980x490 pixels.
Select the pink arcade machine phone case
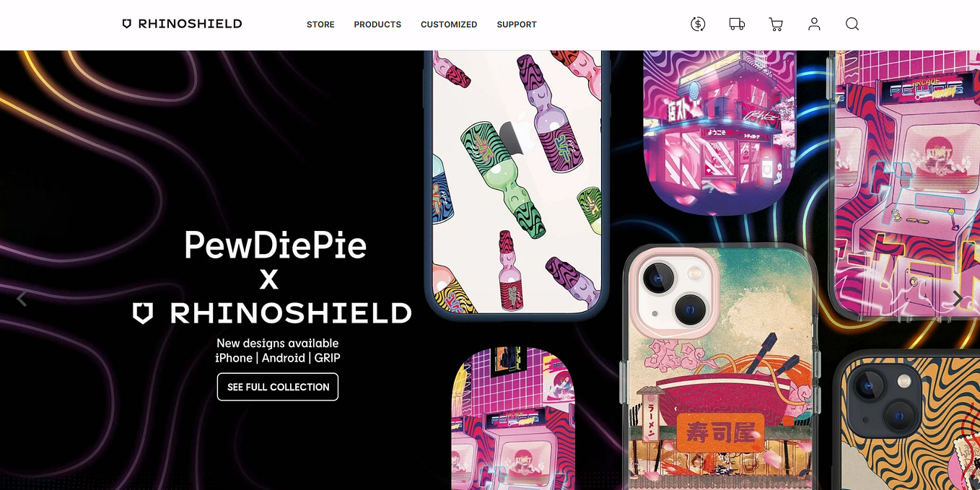pyautogui.click(x=904, y=184)
